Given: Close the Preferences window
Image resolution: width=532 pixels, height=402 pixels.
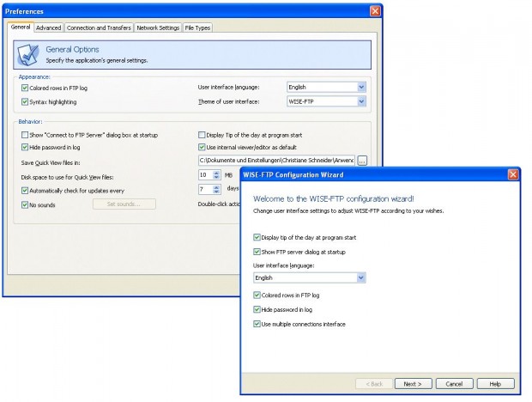Looking at the screenshot, I should [x=375, y=11].
